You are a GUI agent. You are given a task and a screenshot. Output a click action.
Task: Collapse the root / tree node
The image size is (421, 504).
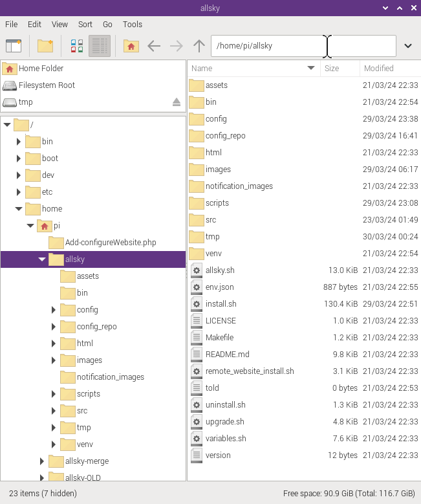click(x=7, y=125)
